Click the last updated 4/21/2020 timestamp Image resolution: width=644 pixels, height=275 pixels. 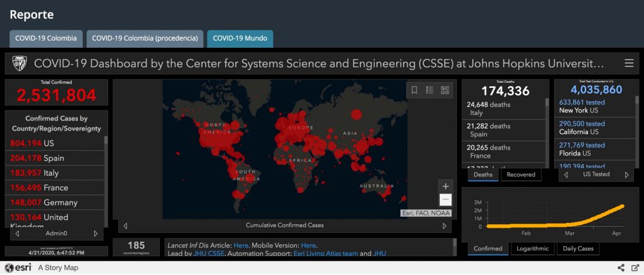click(57, 253)
